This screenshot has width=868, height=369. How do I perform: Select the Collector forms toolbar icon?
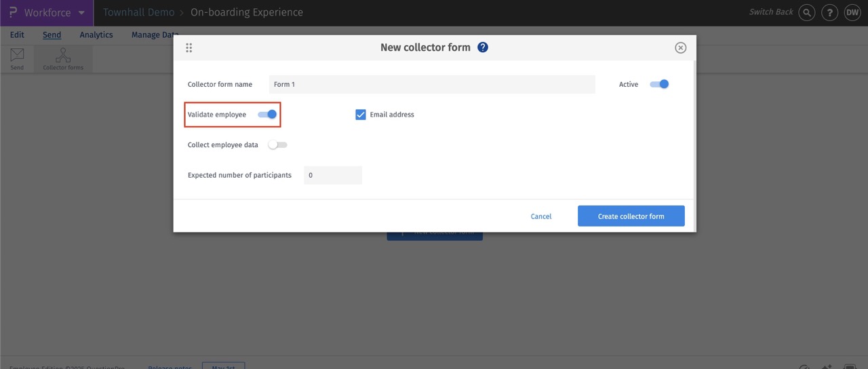[63, 59]
